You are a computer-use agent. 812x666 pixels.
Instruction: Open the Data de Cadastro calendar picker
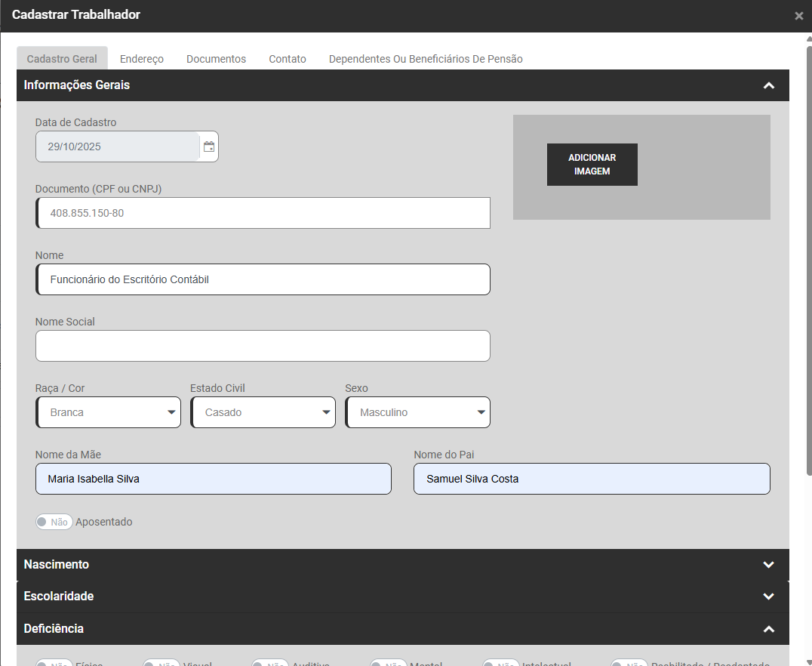[209, 146]
